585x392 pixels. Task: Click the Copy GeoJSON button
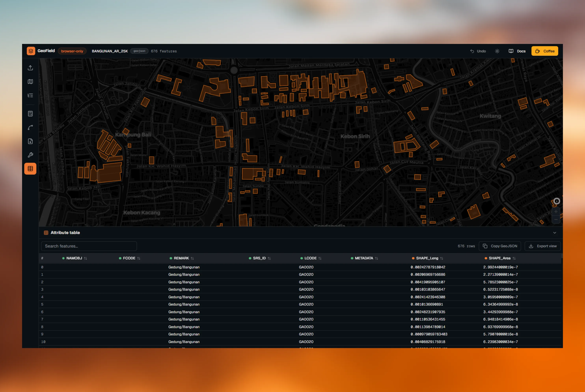point(500,246)
